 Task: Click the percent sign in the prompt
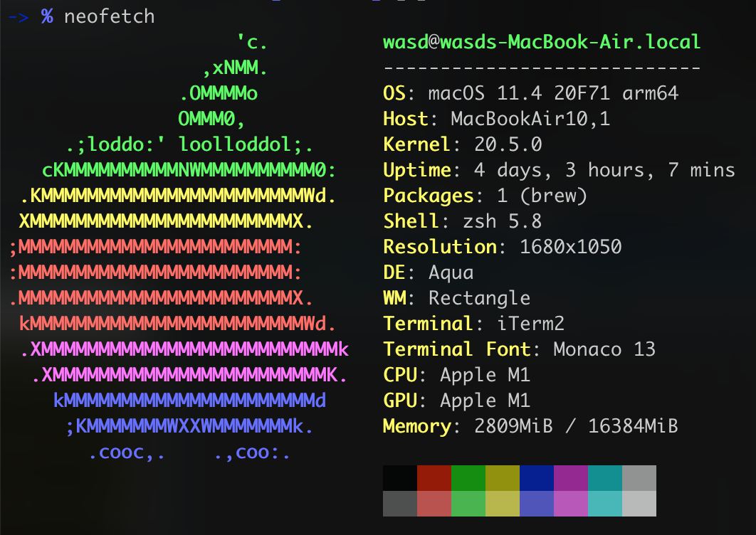[47, 16]
